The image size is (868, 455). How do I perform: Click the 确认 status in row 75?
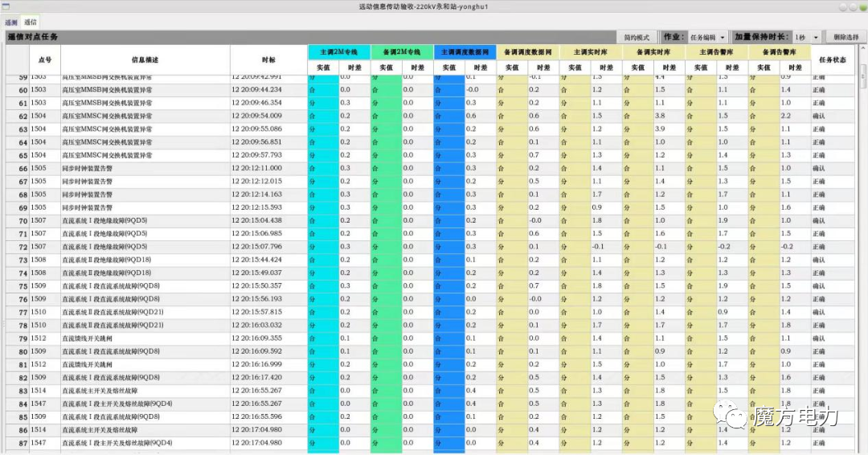[818, 286]
